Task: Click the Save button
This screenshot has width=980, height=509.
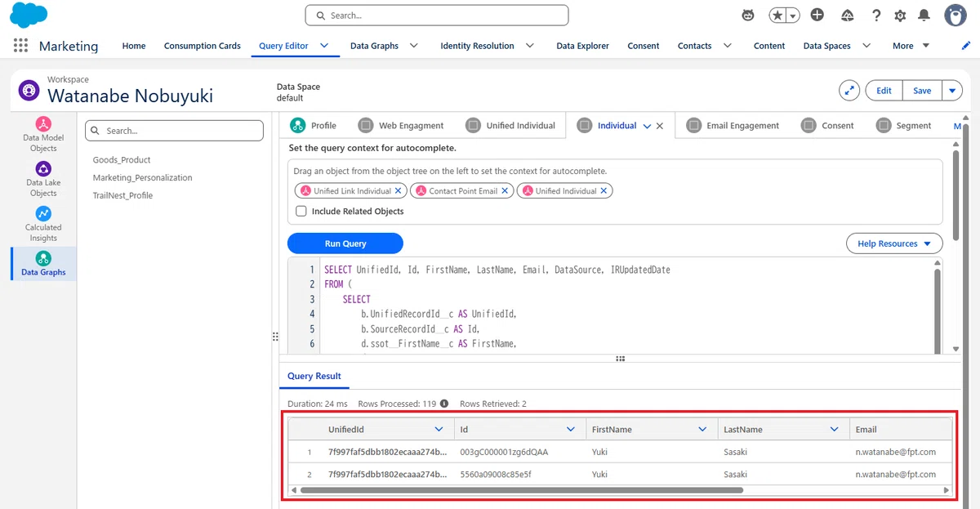Action: coord(922,91)
